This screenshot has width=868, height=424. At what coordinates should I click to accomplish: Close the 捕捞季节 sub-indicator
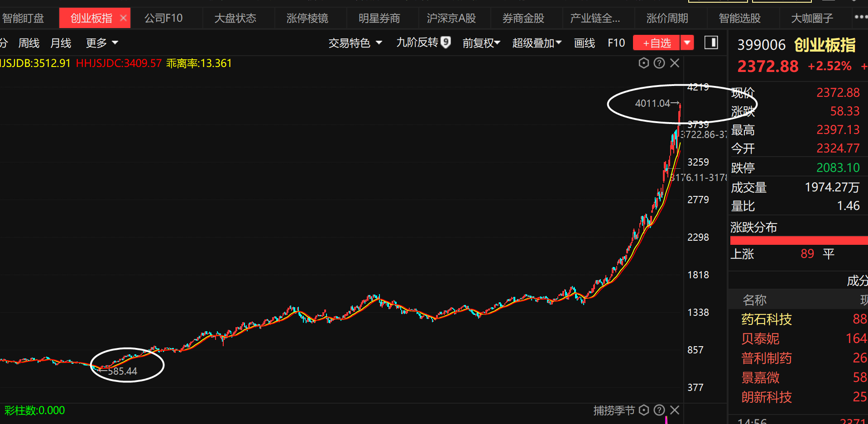pos(675,410)
